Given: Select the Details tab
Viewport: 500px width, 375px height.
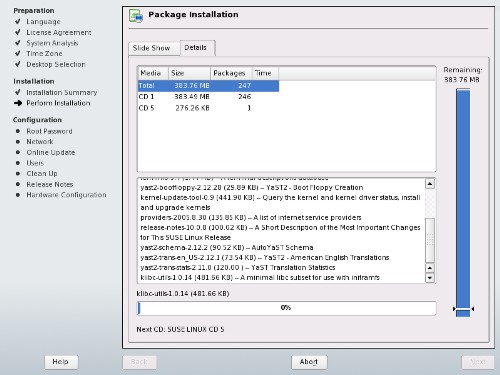Looking at the screenshot, I should point(197,48).
